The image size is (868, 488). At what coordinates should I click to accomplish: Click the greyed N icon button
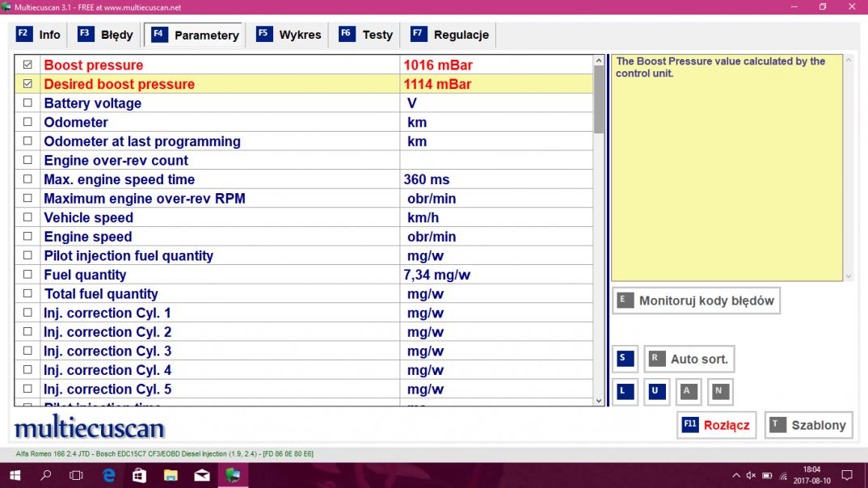(719, 392)
